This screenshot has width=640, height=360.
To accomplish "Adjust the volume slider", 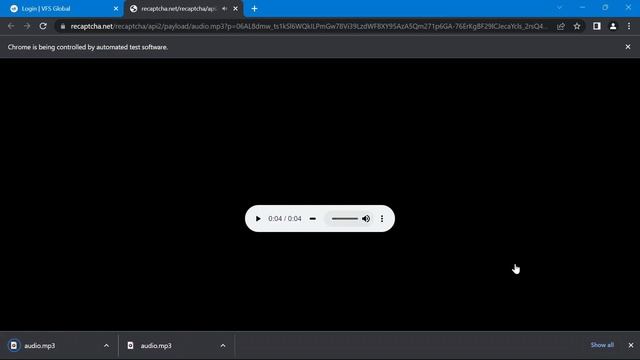I will pyautogui.click(x=344, y=219).
